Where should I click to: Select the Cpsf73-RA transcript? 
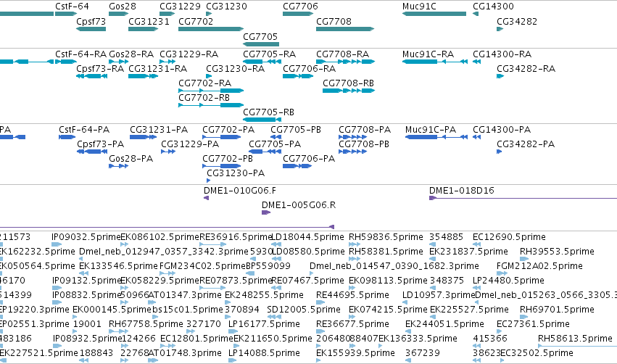pyautogui.click(x=91, y=76)
